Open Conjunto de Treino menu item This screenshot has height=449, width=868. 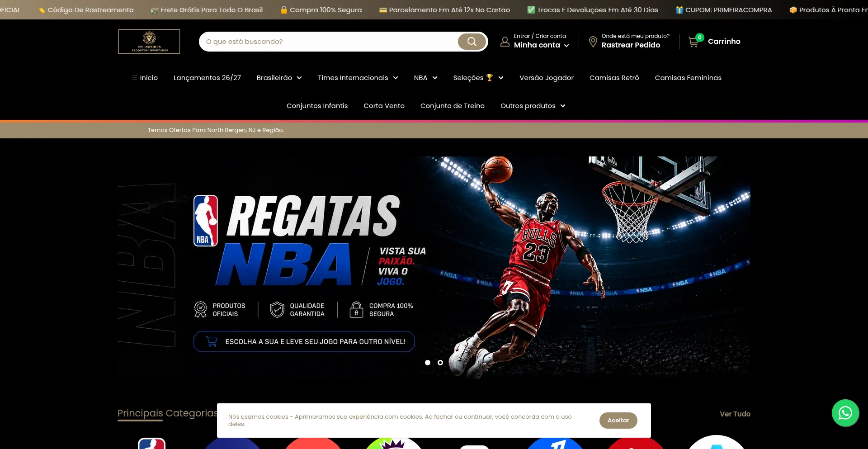(x=453, y=106)
